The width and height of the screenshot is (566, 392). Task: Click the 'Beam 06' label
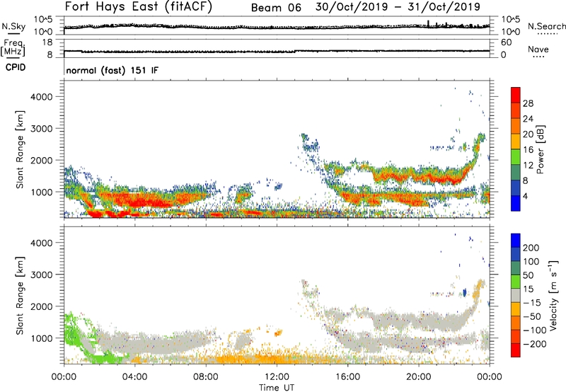[276, 8]
